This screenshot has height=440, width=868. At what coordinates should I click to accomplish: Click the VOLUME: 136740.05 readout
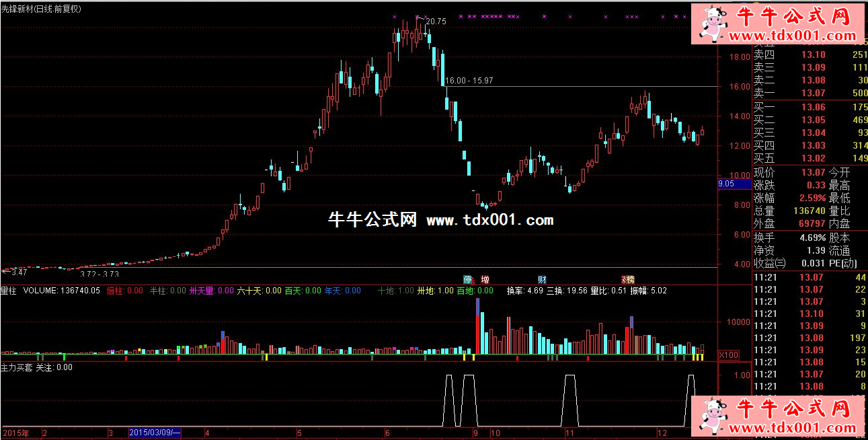click(62, 291)
